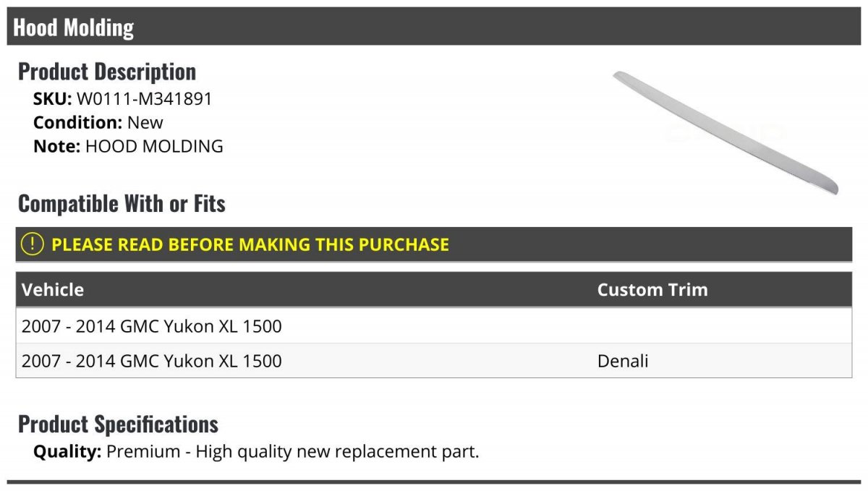This screenshot has width=868, height=491.
Task: Click the Condition label text
Action: point(78,122)
